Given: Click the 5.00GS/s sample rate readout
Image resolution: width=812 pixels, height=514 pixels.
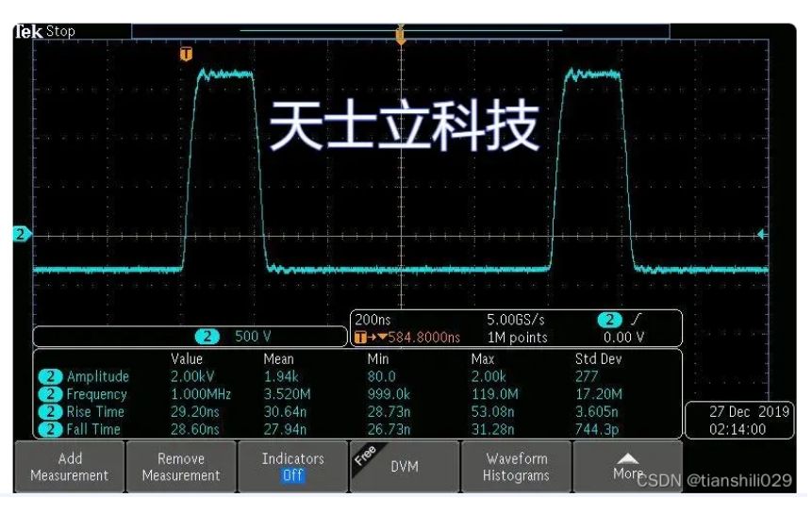Looking at the screenshot, I should pos(515,320).
